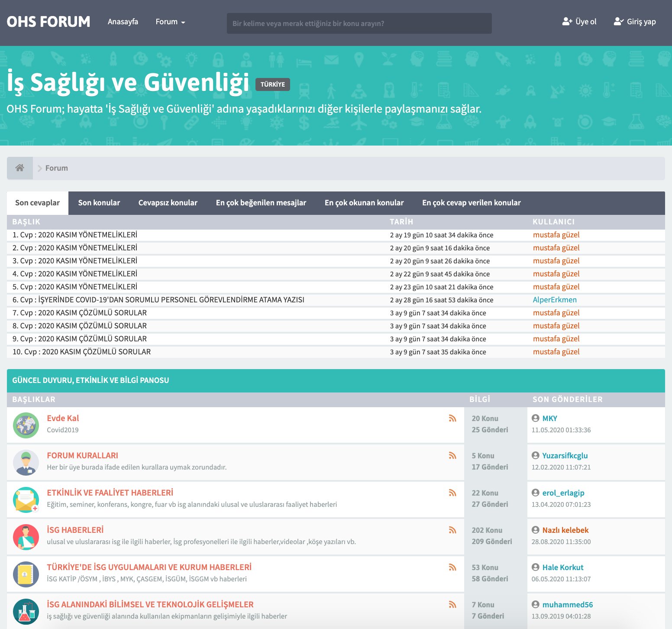This screenshot has width=672, height=629.
Task: Click the flask icon for scientific developments
Action: [x=26, y=611]
